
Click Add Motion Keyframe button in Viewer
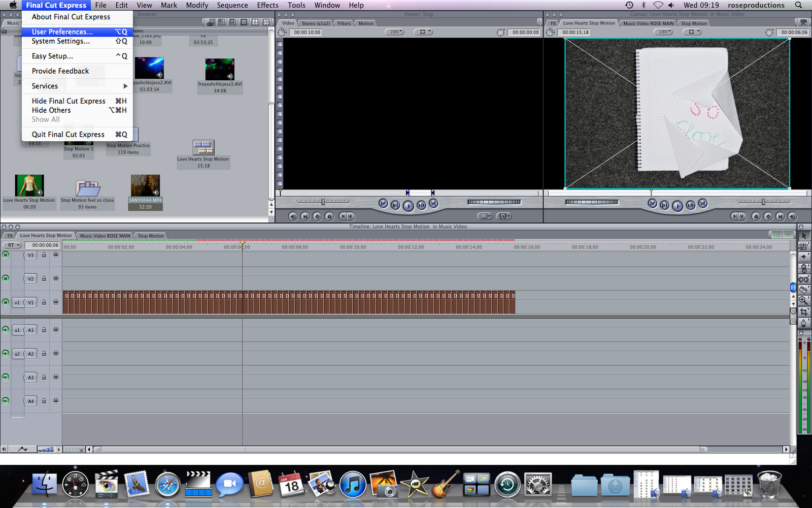(317, 216)
